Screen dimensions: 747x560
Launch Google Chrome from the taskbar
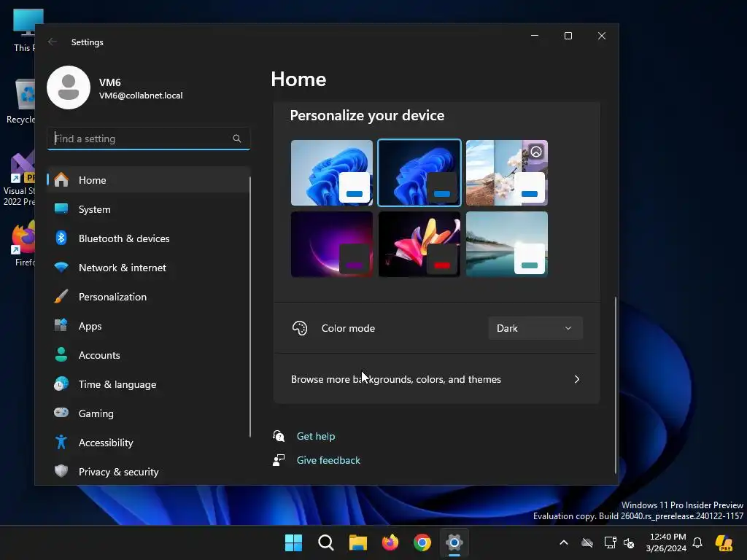(x=422, y=542)
